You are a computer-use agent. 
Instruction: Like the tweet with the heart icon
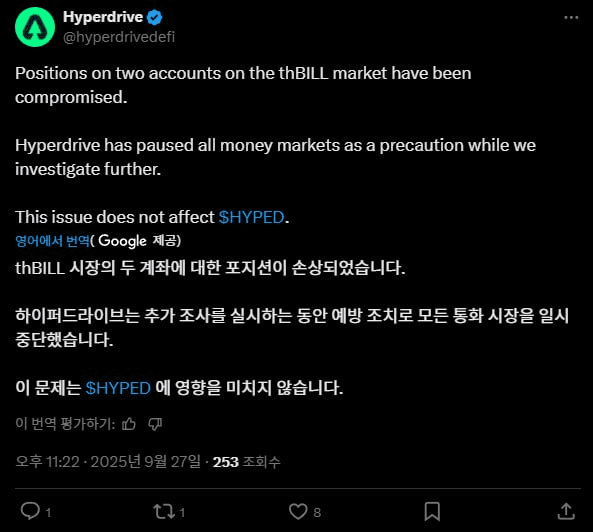point(298,512)
